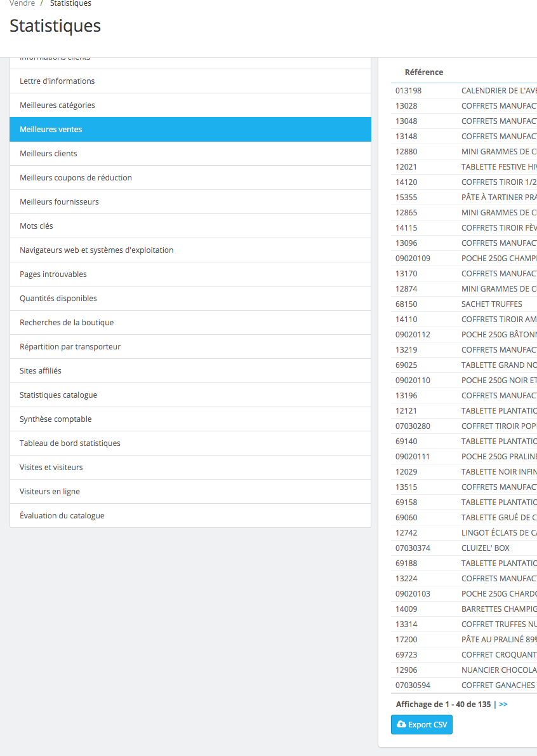Click reference 07030280 cell

(x=413, y=426)
